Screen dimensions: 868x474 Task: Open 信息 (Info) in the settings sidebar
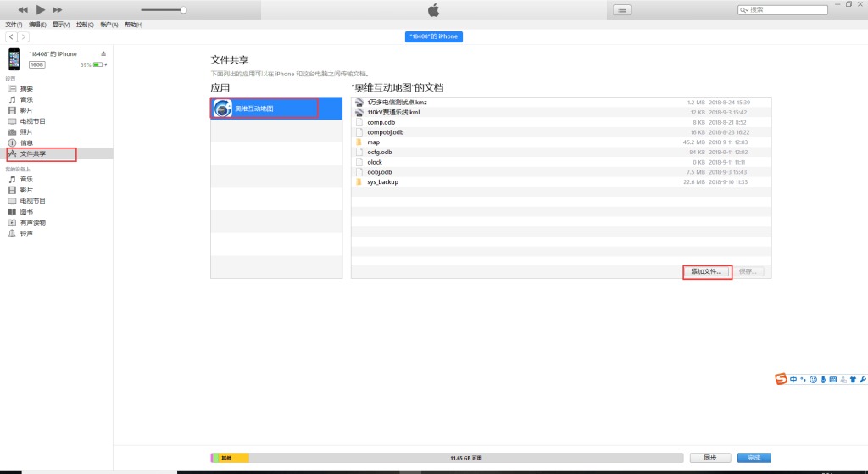coord(27,143)
